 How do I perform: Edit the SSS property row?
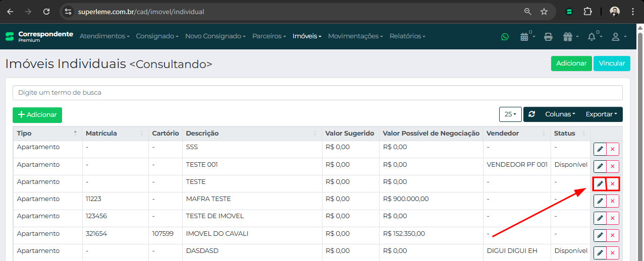pyautogui.click(x=600, y=149)
